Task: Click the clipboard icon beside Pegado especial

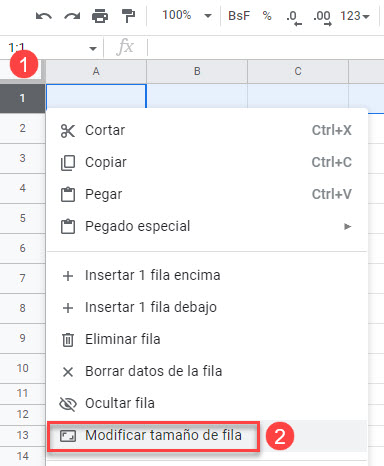Action: [68, 226]
